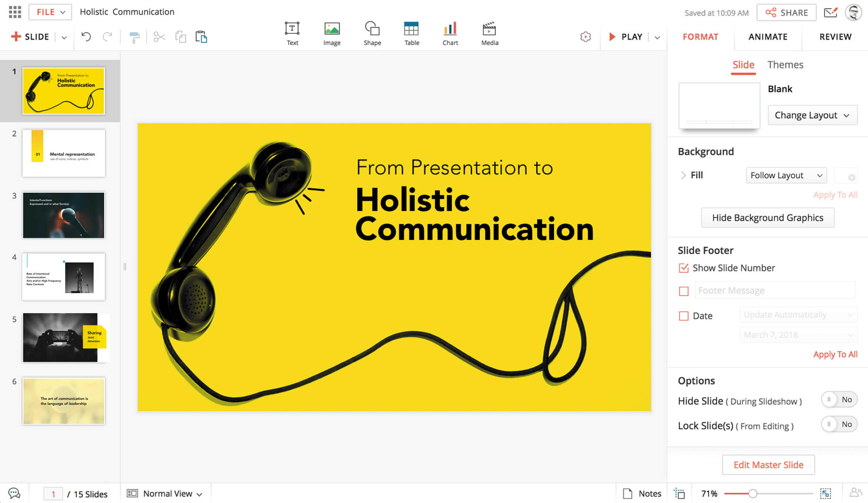The image size is (868, 503).
Task: Open the apps grid icon
Action: [x=15, y=12]
